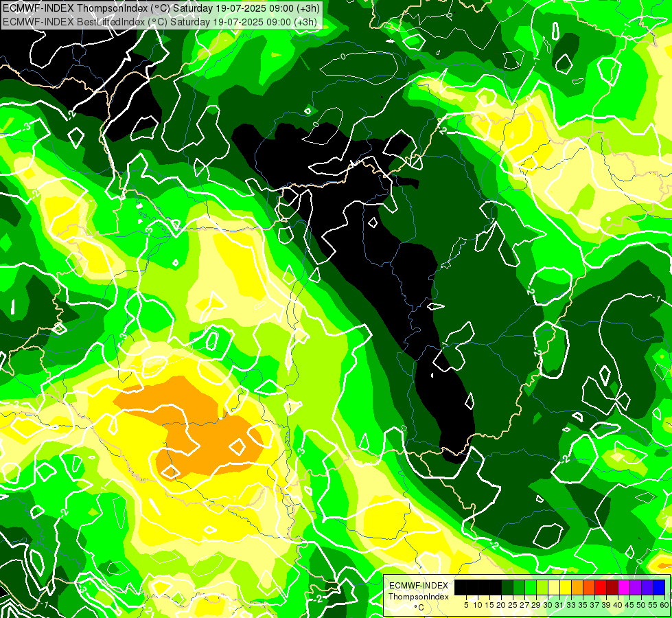Pick the blue legend swatch (55–60)
The image size is (672, 618).
pos(659,587)
